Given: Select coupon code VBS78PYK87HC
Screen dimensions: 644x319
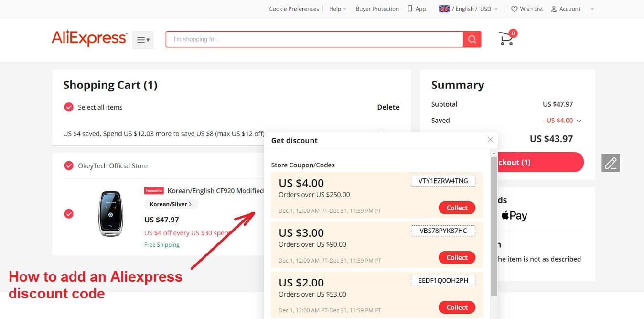Looking at the screenshot, I should point(443,231).
